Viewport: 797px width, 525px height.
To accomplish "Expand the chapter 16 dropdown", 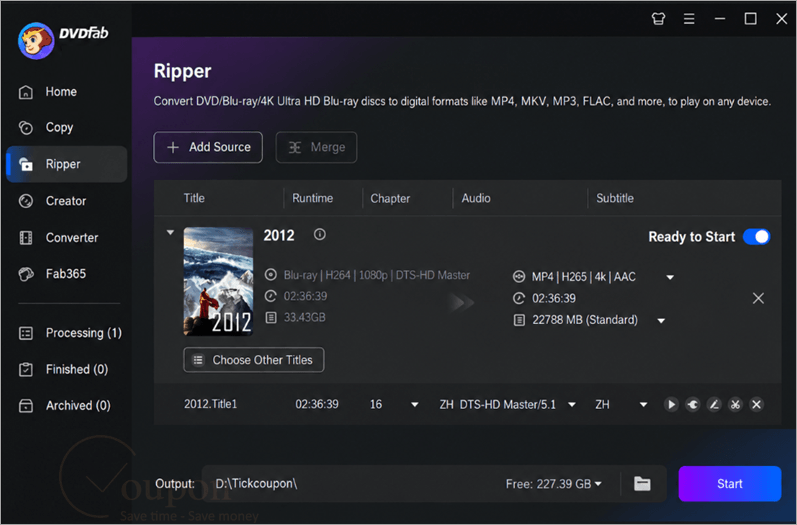I will [414, 405].
